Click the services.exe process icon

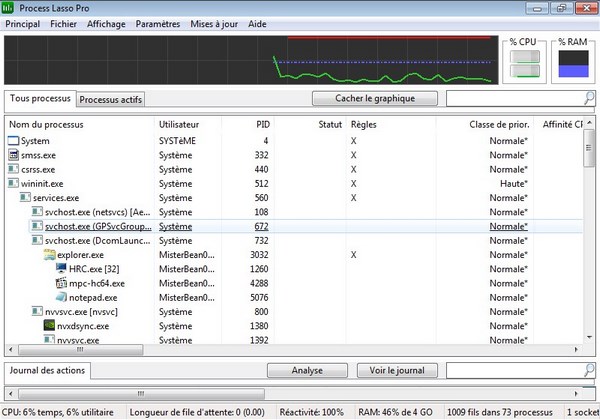[x=25, y=197]
